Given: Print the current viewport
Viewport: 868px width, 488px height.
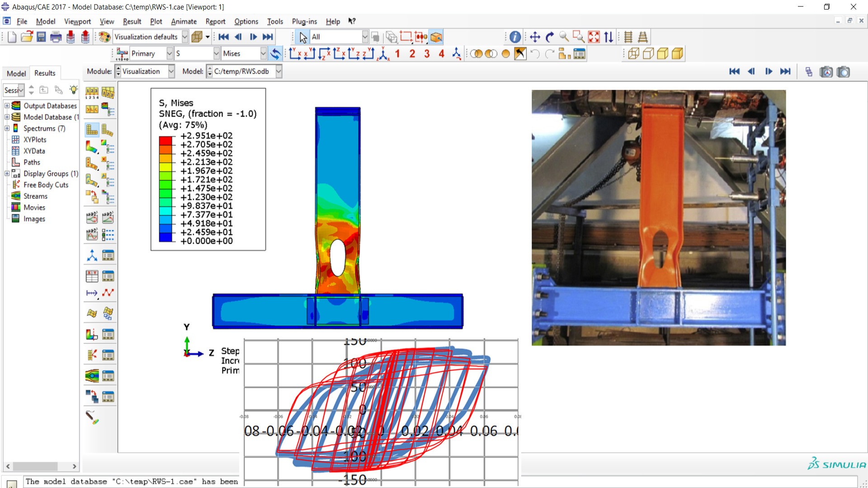Looking at the screenshot, I should click(x=56, y=37).
